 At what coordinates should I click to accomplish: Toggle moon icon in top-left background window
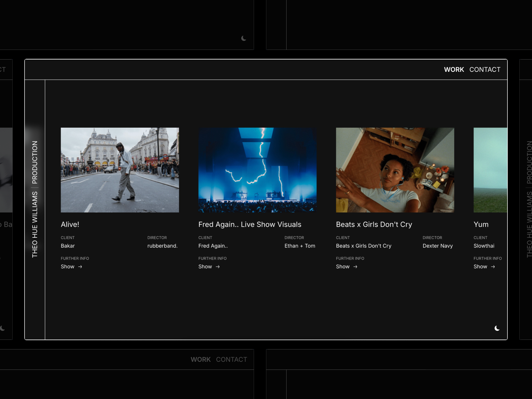244,38
